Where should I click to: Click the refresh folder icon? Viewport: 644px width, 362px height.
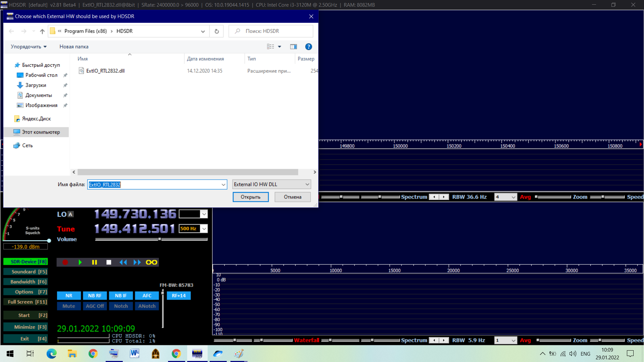217,31
